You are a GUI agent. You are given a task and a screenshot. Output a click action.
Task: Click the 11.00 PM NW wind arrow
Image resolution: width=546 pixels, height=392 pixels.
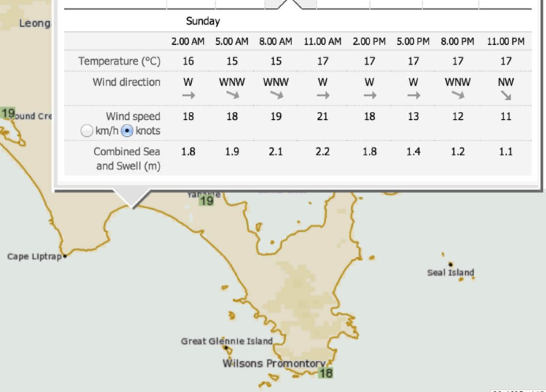point(506,95)
